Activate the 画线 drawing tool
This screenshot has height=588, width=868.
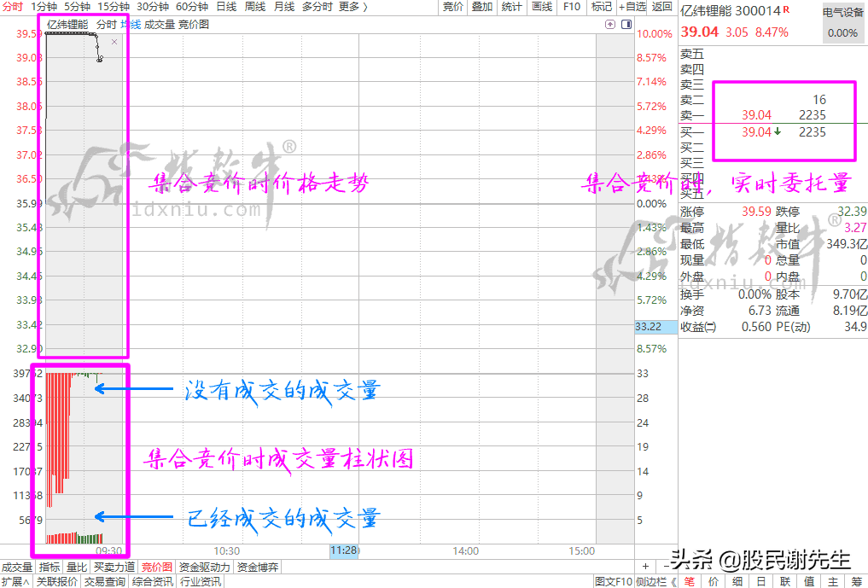[542, 7]
